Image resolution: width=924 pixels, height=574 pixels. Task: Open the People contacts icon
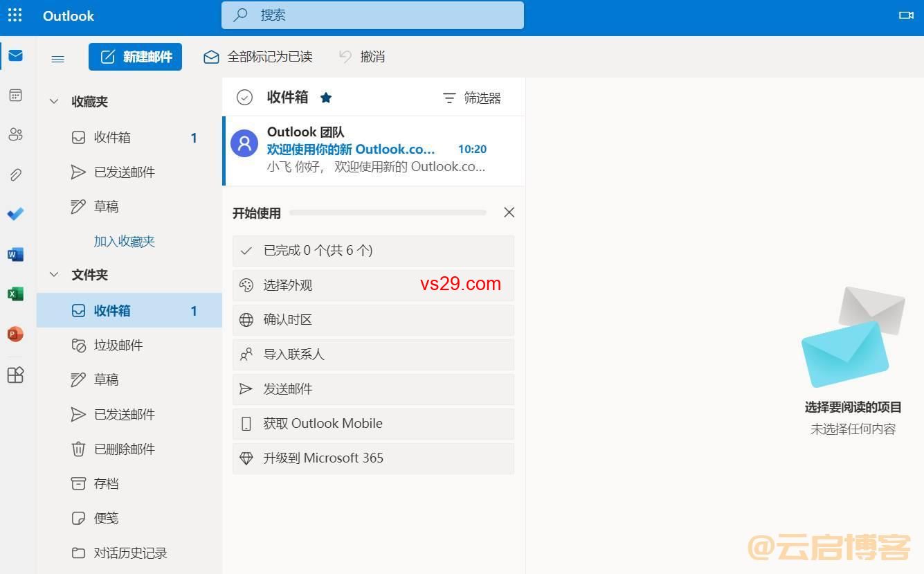click(15, 135)
